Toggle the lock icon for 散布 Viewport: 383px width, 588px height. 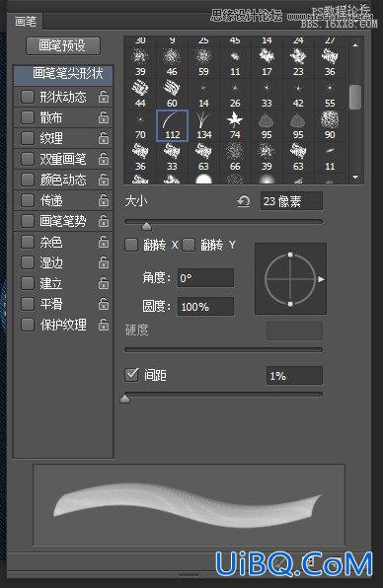pos(104,117)
